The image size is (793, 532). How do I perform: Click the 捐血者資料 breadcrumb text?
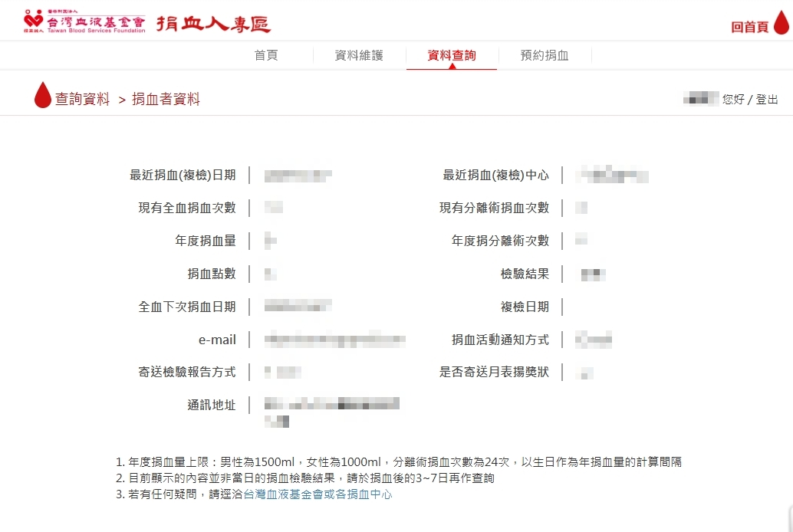166,99
